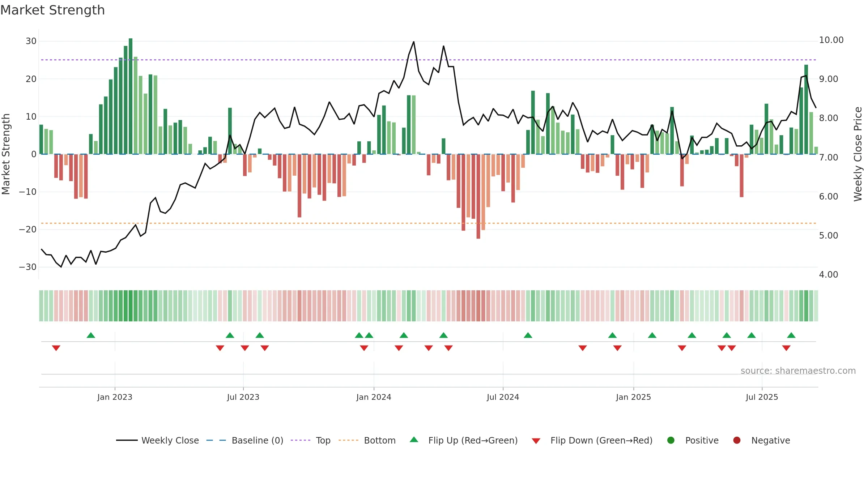Click the green flip-up marker after Jul 2024
Screen dimensions: 868x488
[x=528, y=335]
